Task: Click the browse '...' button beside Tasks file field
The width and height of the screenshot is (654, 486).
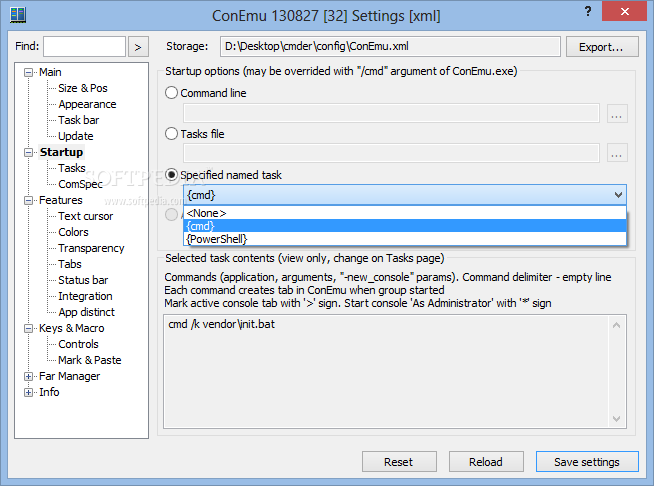Action: click(617, 153)
